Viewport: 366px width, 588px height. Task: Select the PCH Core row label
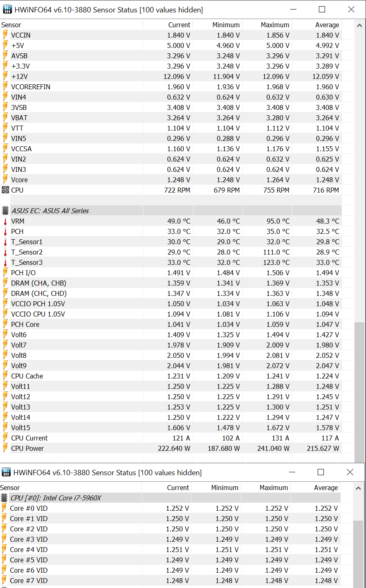25,324
